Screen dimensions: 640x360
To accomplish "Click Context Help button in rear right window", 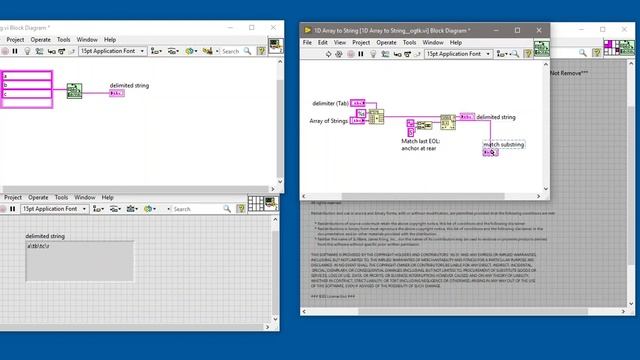I will (597, 53).
